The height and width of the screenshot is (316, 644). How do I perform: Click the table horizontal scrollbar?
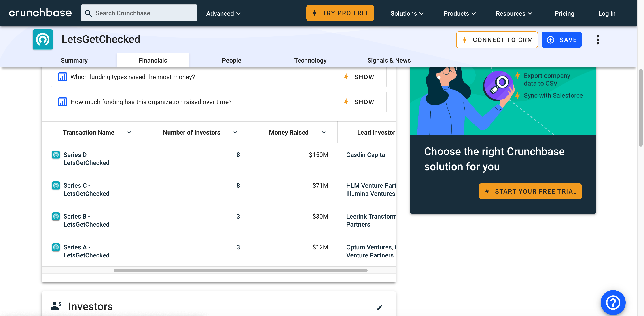pyautogui.click(x=241, y=270)
